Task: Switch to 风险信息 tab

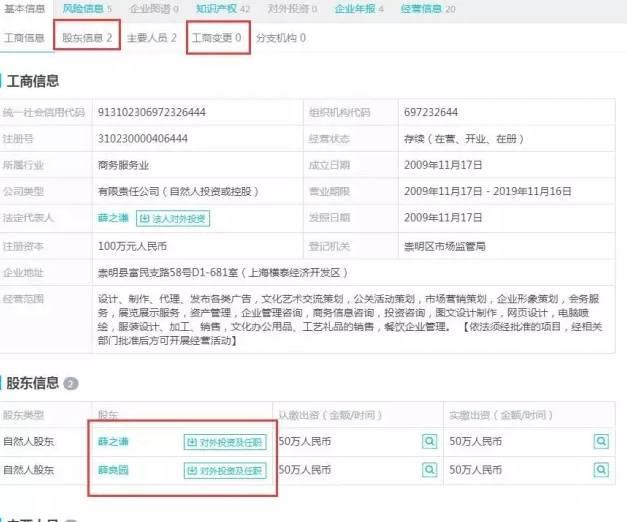Action: pyautogui.click(x=87, y=8)
